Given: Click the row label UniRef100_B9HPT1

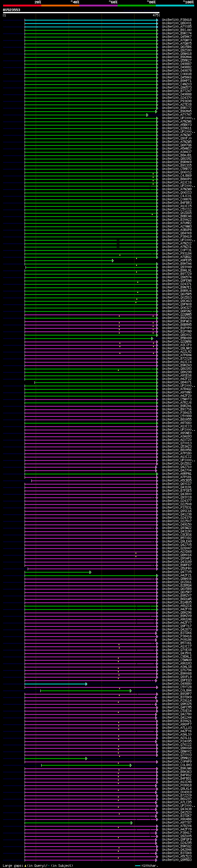Looking at the screenshot, I should [x=177, y=81].
